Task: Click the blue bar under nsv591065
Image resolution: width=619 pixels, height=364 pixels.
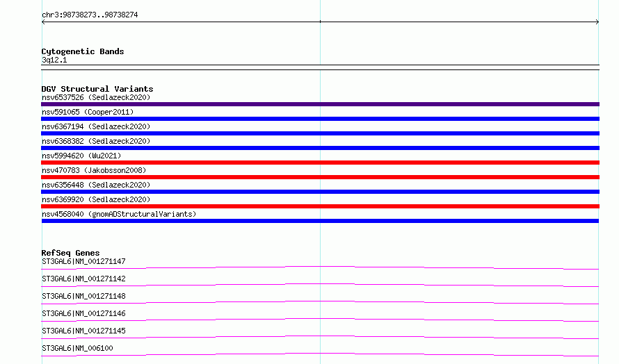Action: coord(320,119)
